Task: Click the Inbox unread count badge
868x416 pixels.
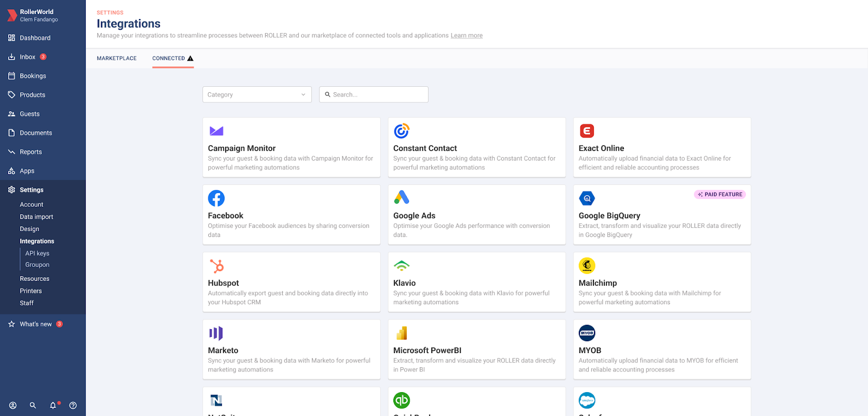Action: coord(43,57)
